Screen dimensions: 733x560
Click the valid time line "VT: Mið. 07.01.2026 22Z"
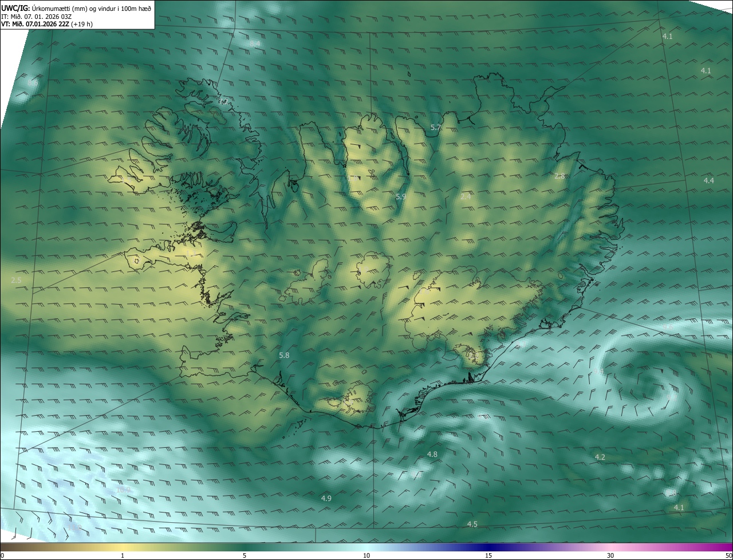point(35,24)
